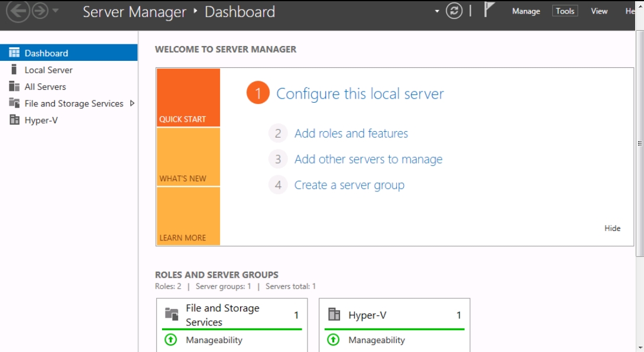Click Configure this local server link
The image size is (644, 352).
point(360,94)
